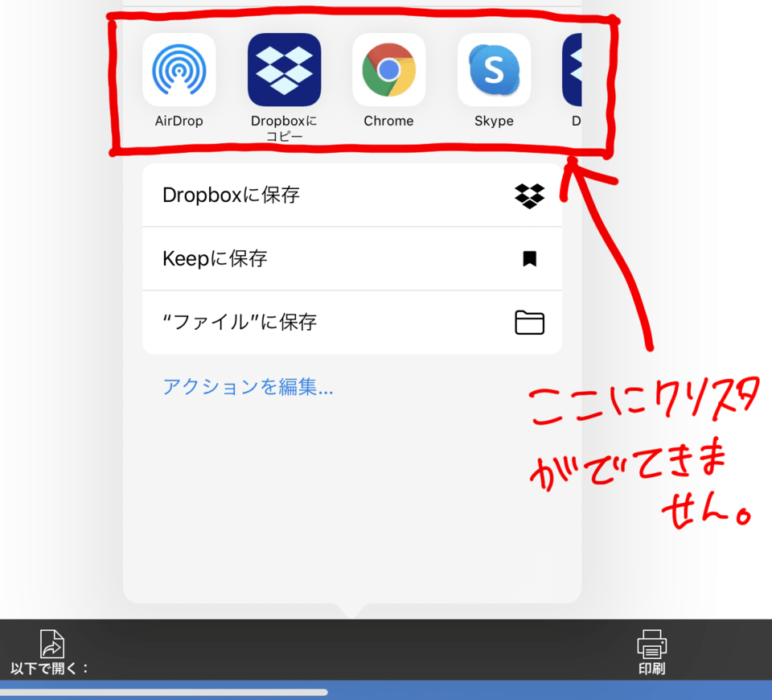772x700 pixels.
Task: Tap the partially visible app icon after Skype
Action: (x=576, y=69)
